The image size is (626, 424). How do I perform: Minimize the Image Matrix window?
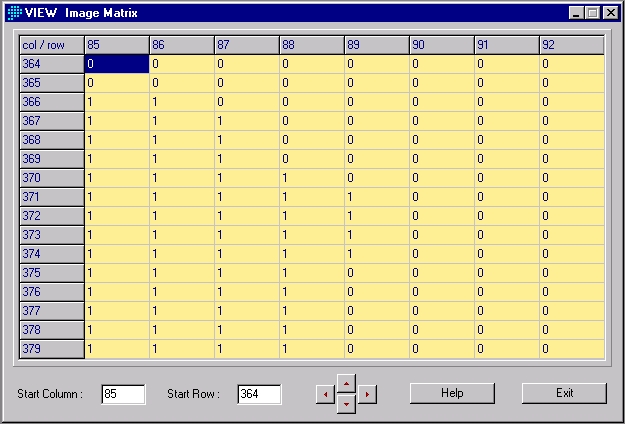pos(577,13)
